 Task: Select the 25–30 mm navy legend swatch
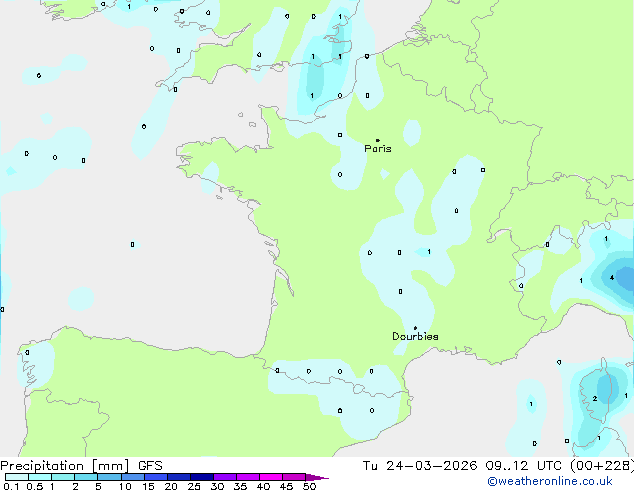pyautogui.click(x=201, y=477)
